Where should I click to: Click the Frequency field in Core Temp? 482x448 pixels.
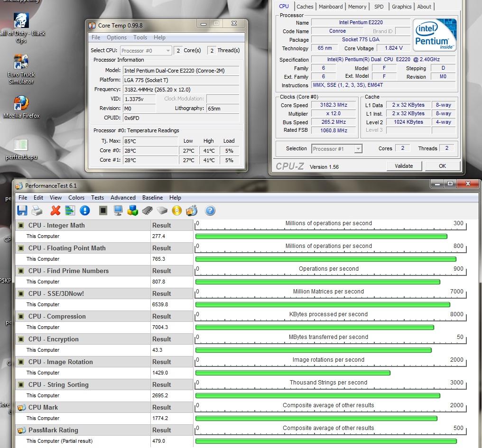(x=181, y=90)
